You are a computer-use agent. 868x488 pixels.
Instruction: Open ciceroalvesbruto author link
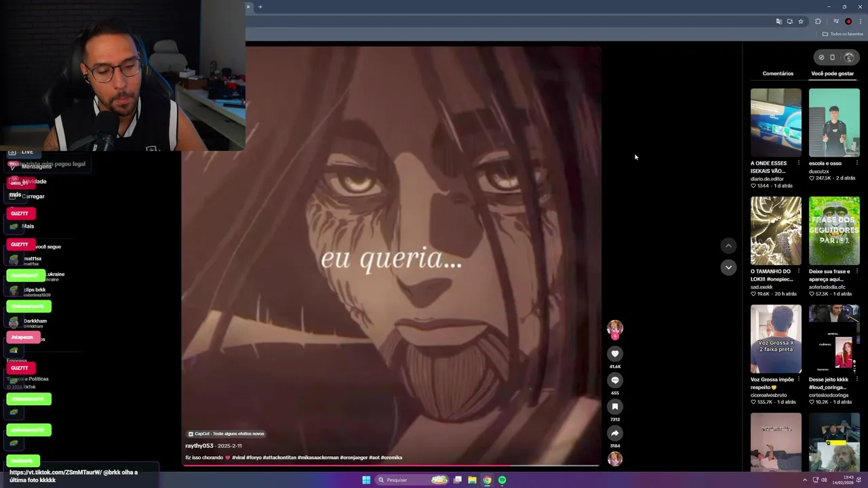(x=768, y=395)
